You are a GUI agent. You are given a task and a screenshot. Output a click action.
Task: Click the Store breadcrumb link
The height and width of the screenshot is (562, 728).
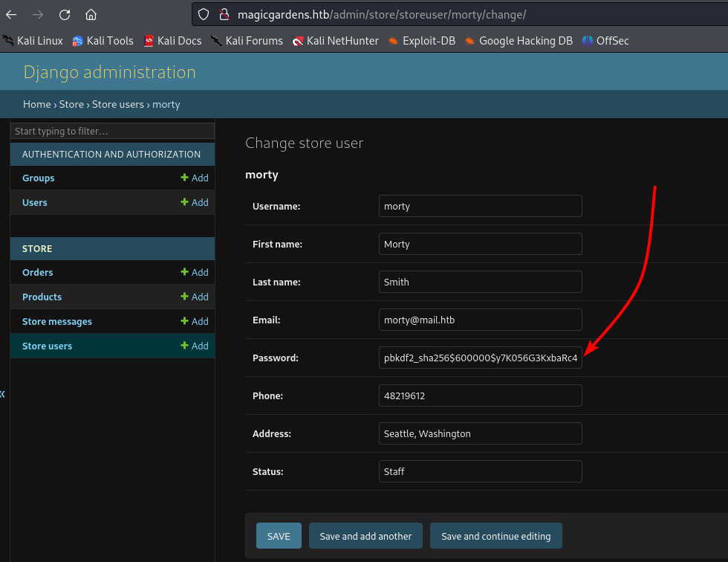click(x=71, y=105)
